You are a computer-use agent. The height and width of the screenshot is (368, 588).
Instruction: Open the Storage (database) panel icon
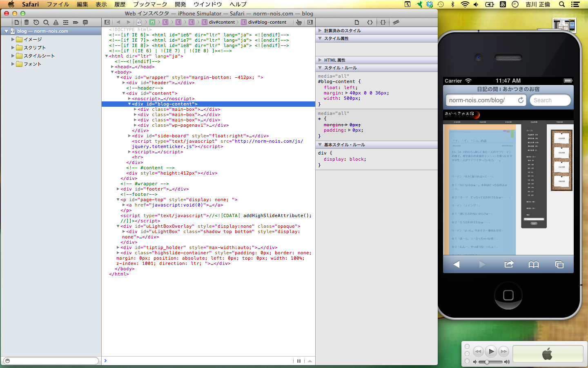(27, 22)
